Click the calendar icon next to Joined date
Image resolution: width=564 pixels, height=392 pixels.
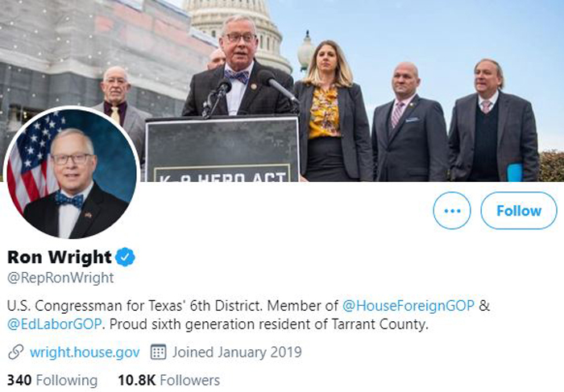158,352
